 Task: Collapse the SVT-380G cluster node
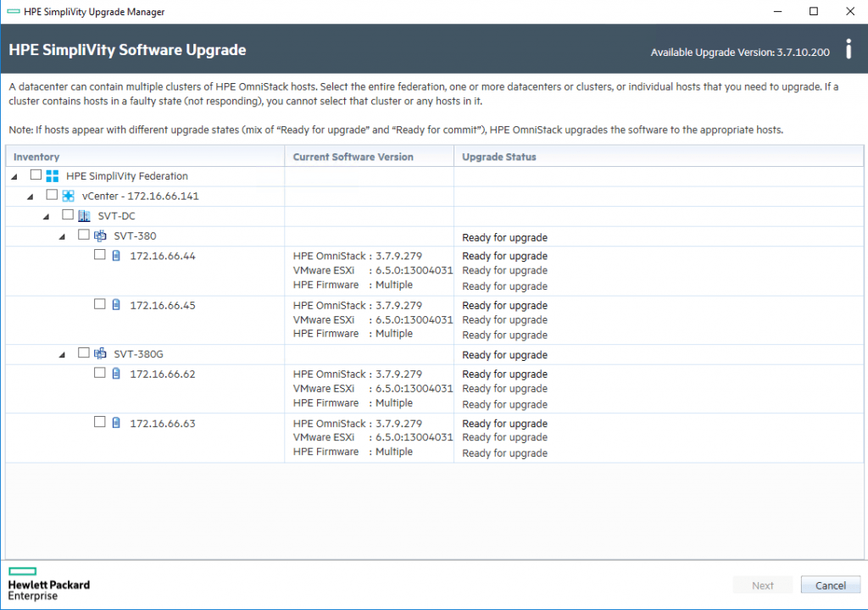pyautogui.click(x=63, y=354)
